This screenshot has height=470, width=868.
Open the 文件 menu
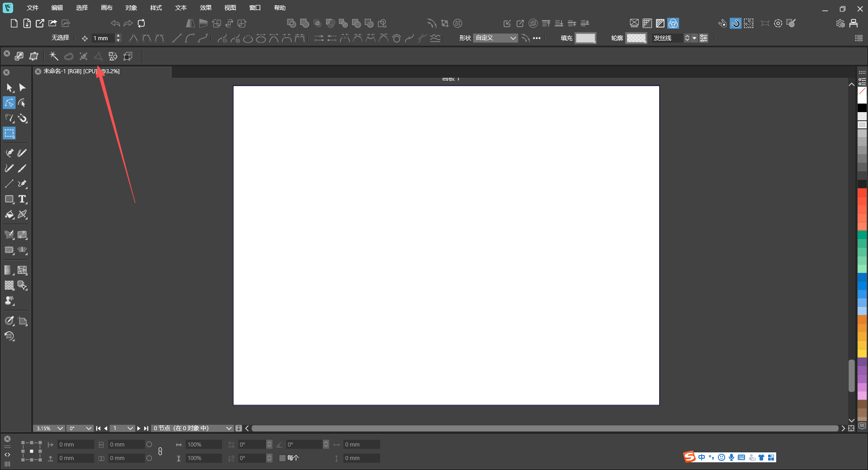pyautogui.click(x=33, y=8)
